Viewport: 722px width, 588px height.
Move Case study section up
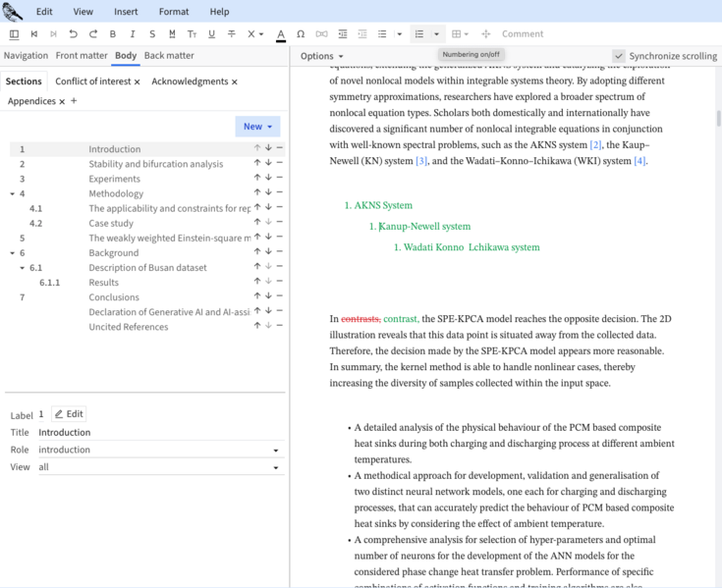coord(257,222)
